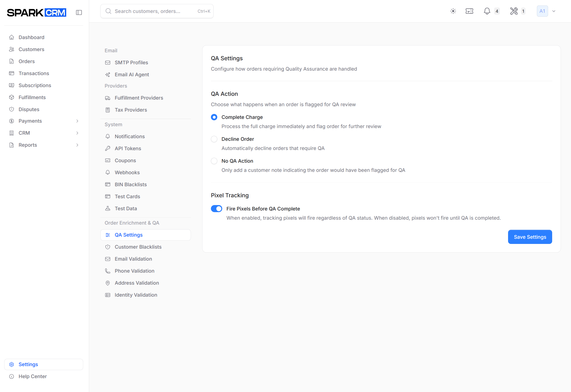This screenshot has height=392, width=571.
Task: Click the search customers, orders input field
Action: click(x=157, y=11)
